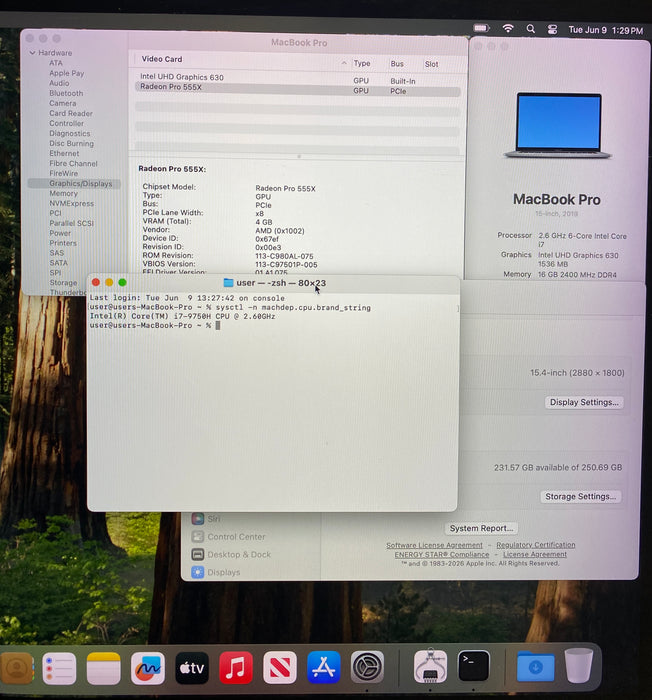
Task: Open Control Center from the menu bar
Action: pyautogui.click(x=552, y=29)
